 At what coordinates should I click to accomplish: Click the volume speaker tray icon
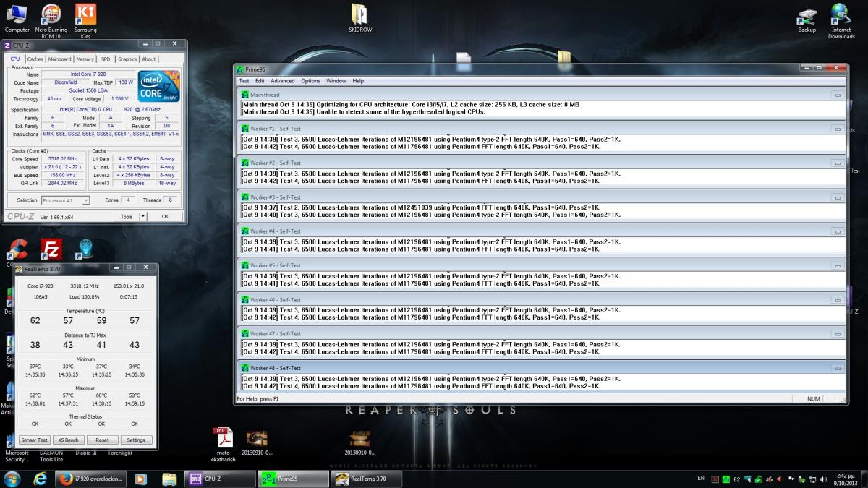825,479
